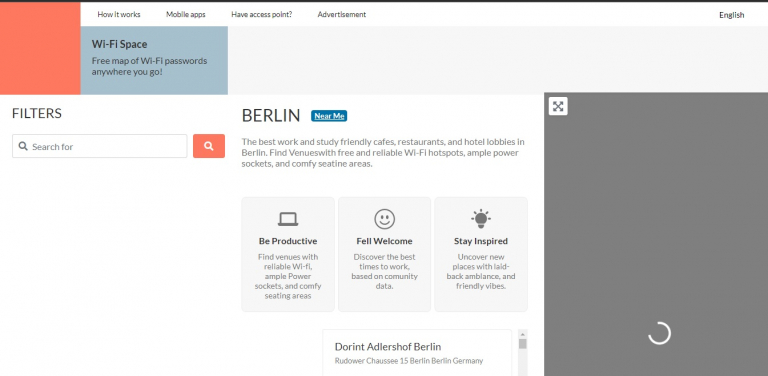Focus the 'Search for' input field

pyautogui.click(x=99, y=146)
